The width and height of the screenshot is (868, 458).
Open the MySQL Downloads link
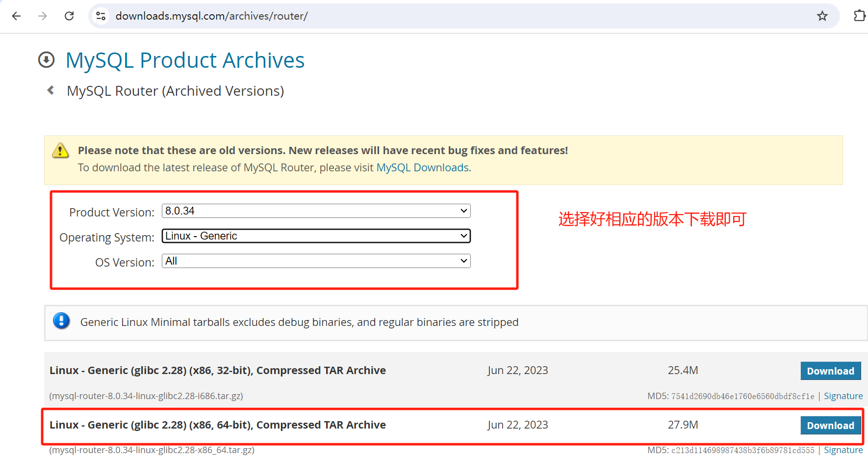422,167
